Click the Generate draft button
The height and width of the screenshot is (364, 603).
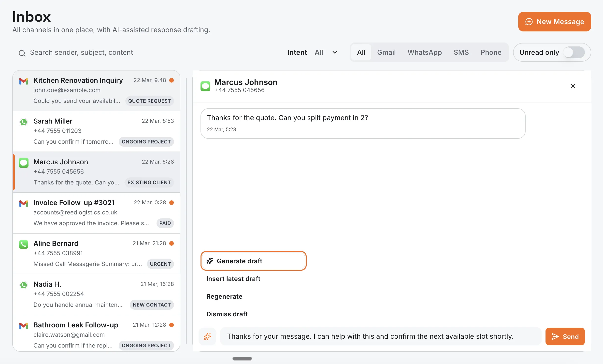254,261
